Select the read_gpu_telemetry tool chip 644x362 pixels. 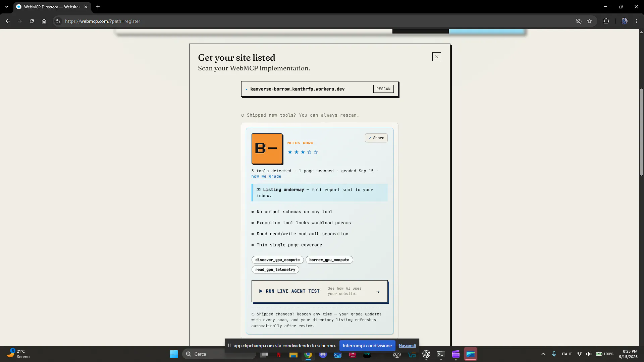point(275,269)
